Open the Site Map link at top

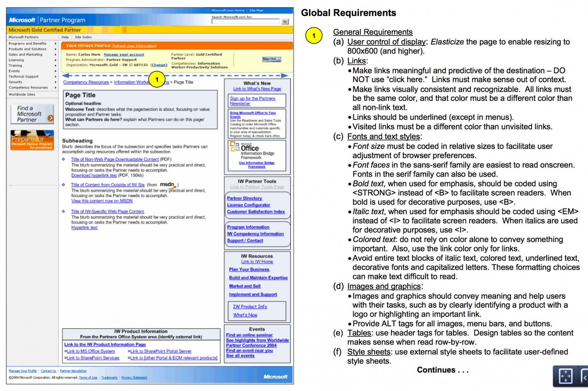(x=256, y=10)
